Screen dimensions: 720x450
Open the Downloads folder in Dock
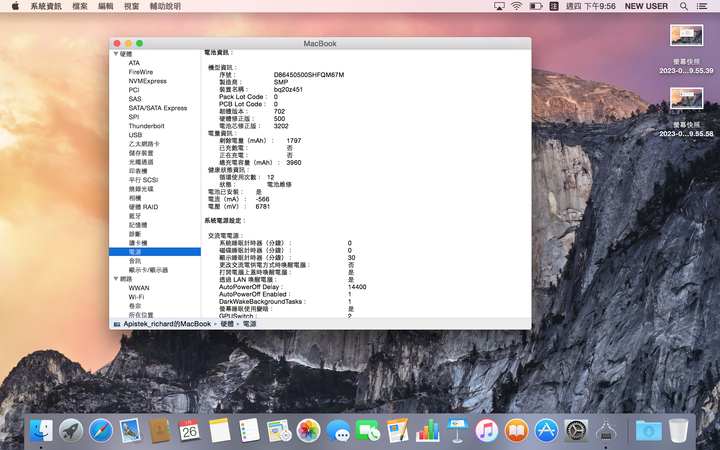648,431
